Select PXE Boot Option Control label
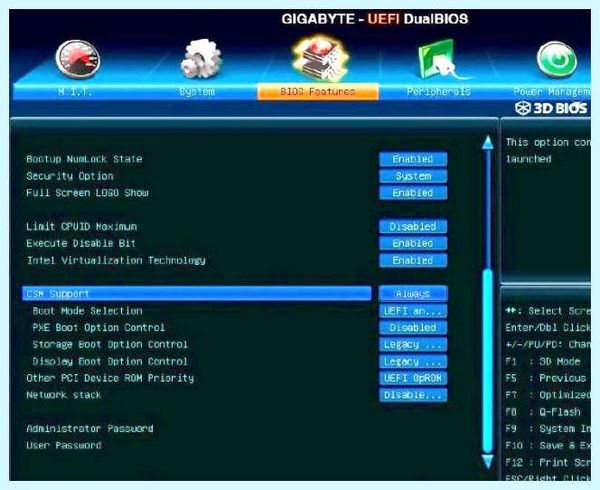 (x=99, y=327)
